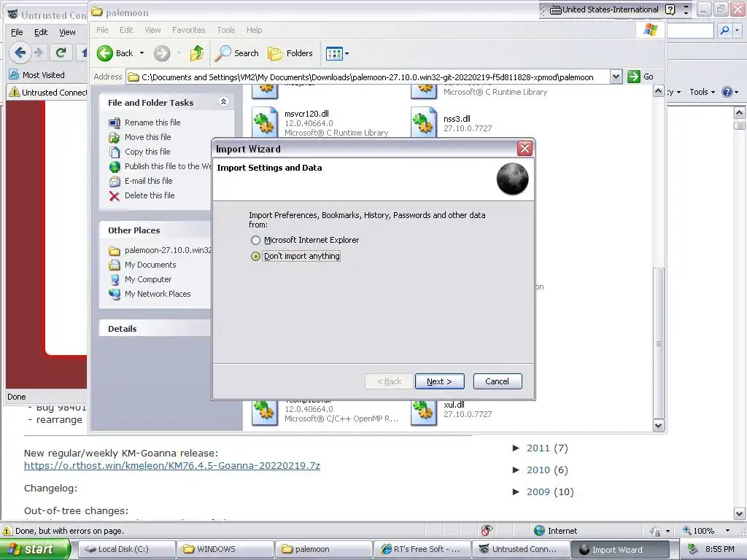
Task: Close Import Wizard with red X
Action: click(525, 149)
